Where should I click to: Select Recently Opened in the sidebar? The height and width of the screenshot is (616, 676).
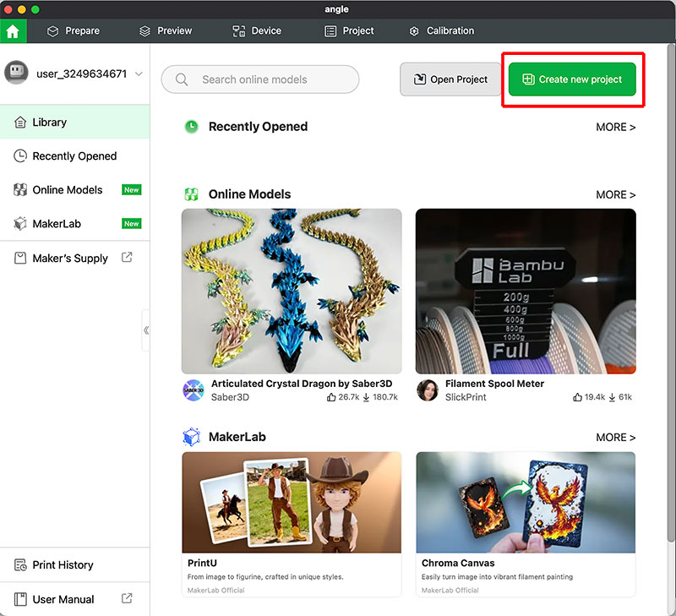click(75, 156)
